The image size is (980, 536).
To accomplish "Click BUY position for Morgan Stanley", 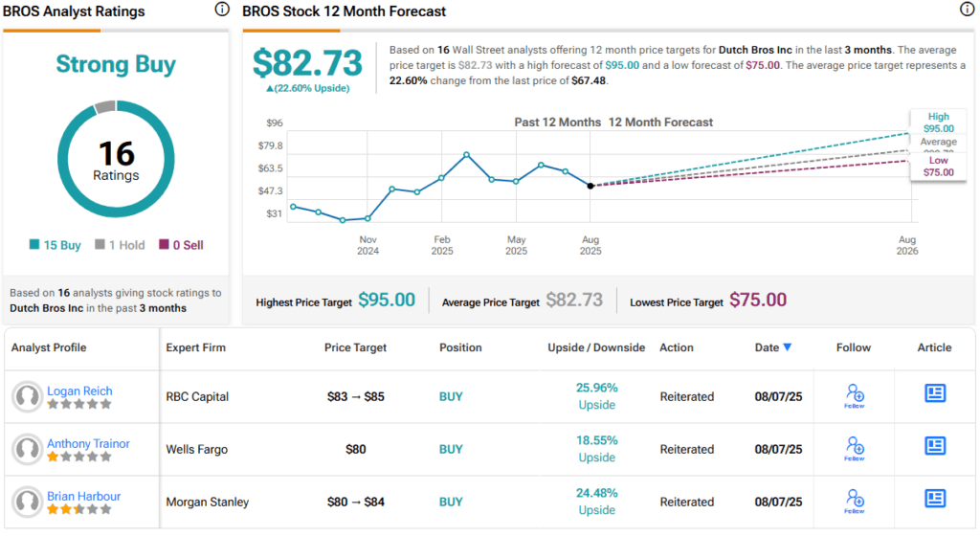I will pyautogui.click(x=451, y=502).
